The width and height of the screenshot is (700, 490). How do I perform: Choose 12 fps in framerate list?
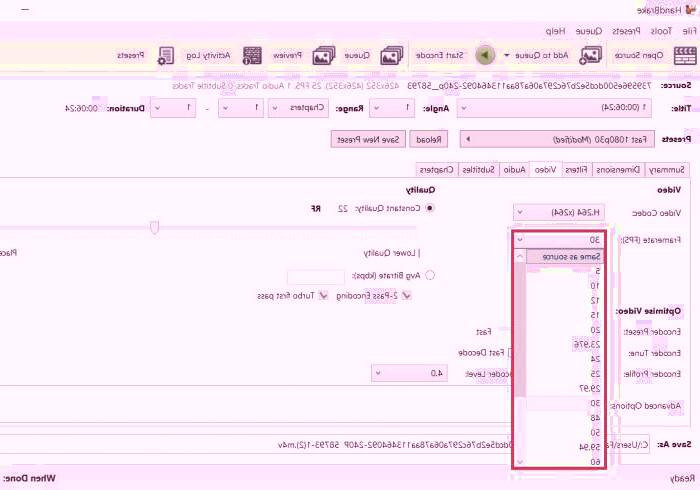(x=565, y=301)
